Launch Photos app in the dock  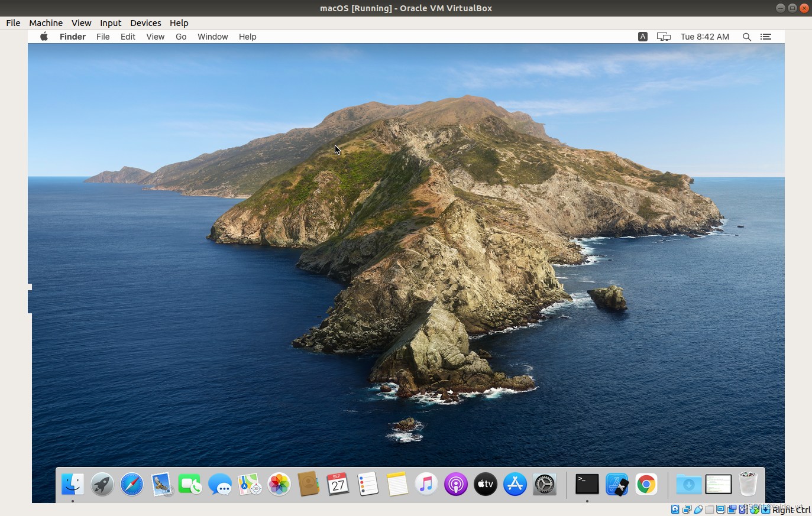279,485
